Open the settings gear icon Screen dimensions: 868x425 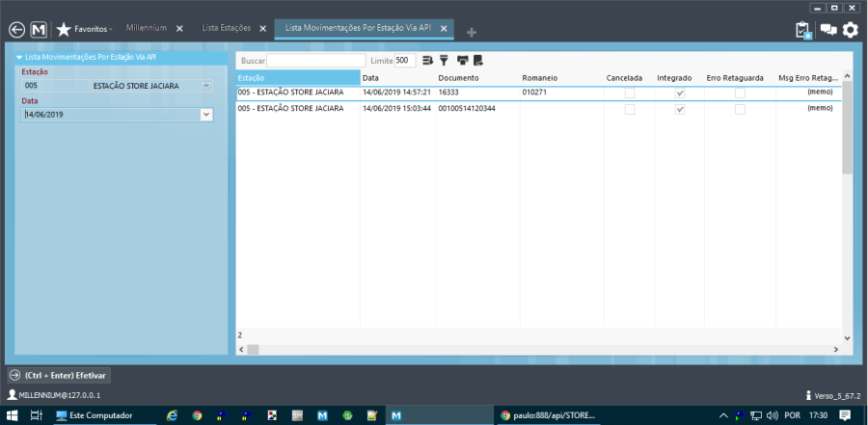(x=851, y=30)
